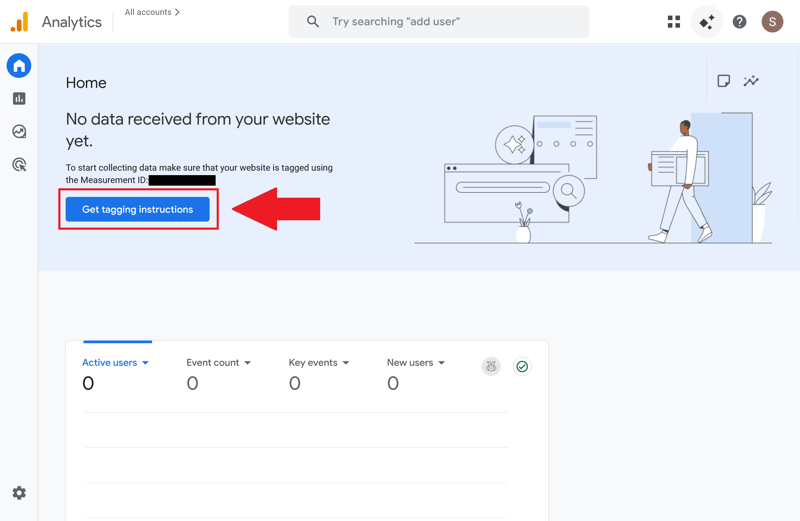Open Admin settings gear icon
The height and width of the screenshot is (521, 800).
[19, 493]
